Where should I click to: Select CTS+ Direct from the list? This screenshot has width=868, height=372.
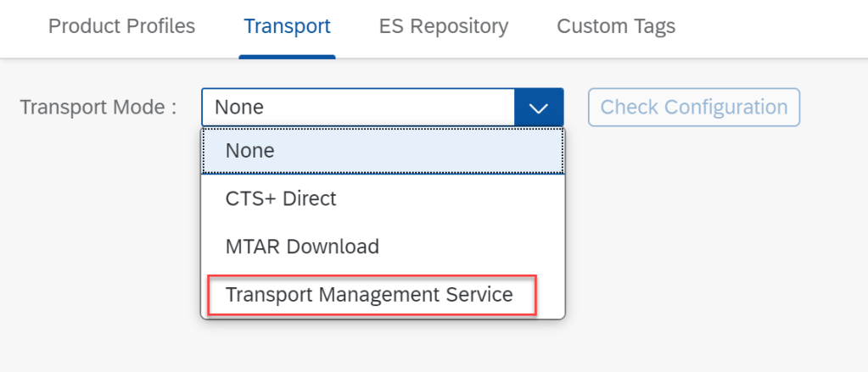[x=281, y=198]
